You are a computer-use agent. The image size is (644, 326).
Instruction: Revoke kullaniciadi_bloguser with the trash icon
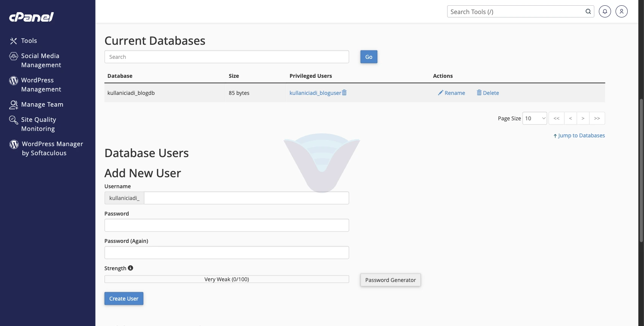[x=344, y=93]
